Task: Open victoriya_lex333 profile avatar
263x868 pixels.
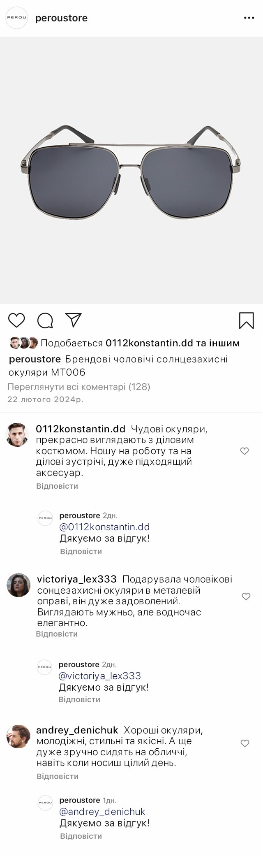Action: click(18, 585)
